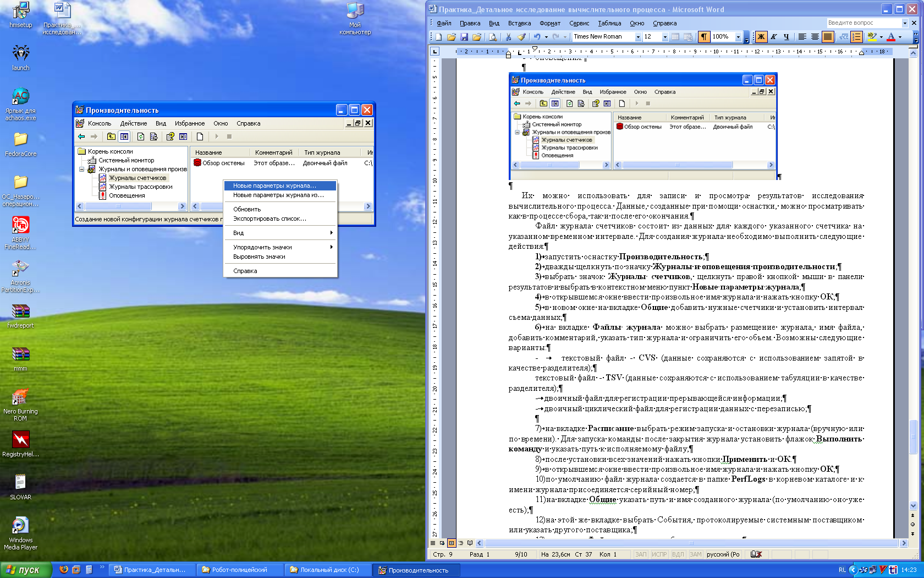Go up one level in Performance console
Viewport: 924px width, 578px height.
tap(111, 137)
